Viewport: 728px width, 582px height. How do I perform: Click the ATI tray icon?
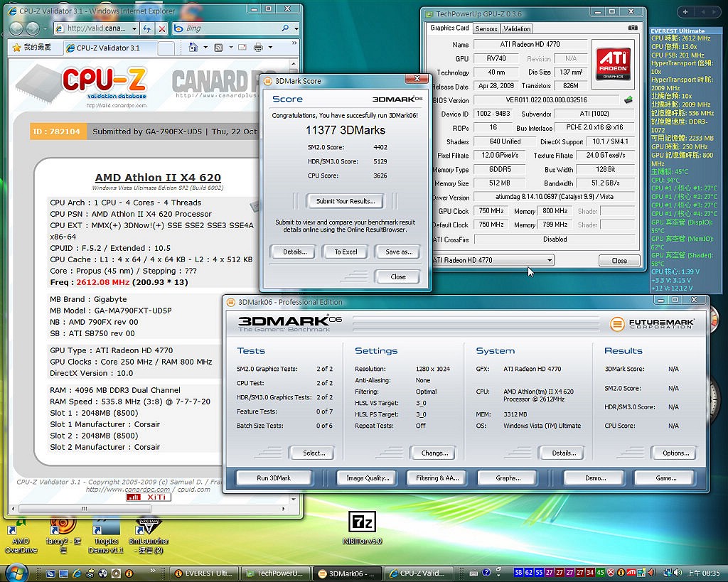click(631, 573)
